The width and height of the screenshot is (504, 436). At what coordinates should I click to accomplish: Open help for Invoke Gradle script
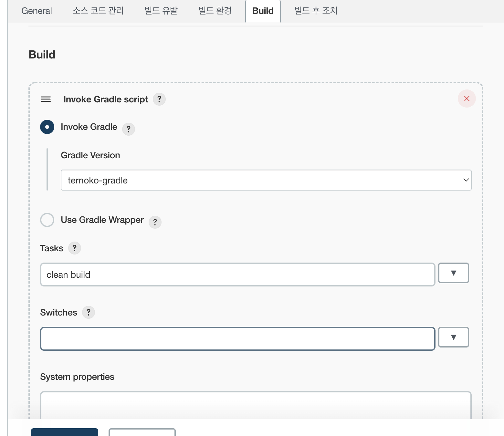click(x=159, y=99)
